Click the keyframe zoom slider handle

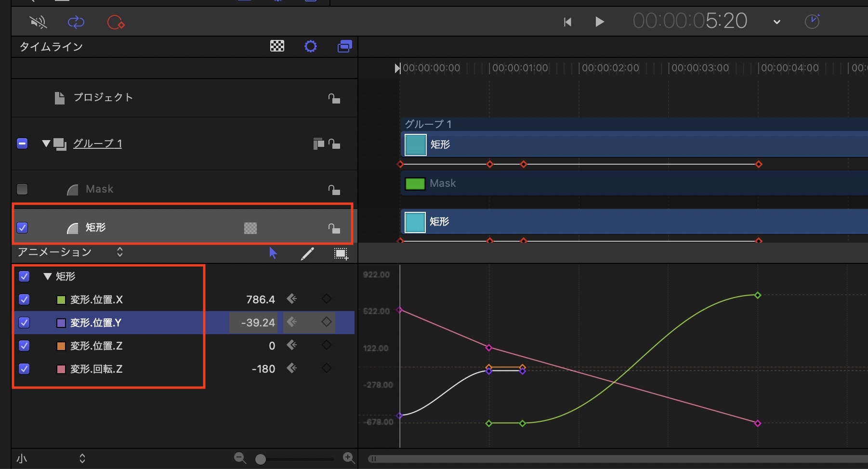point(261,459)
